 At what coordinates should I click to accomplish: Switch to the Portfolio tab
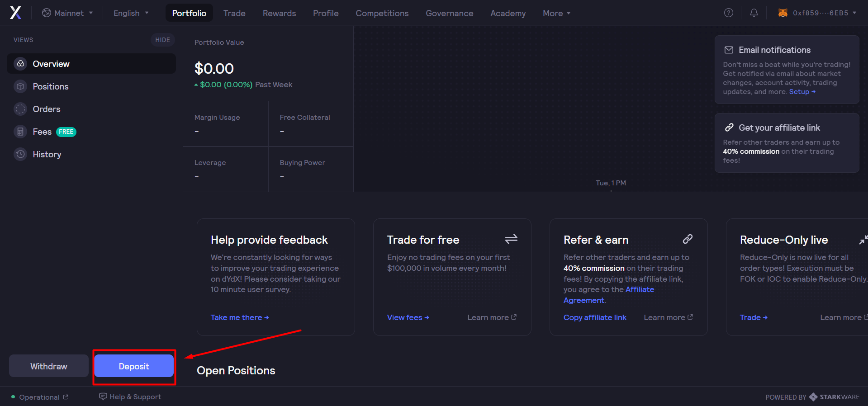[x=189, y=13]
